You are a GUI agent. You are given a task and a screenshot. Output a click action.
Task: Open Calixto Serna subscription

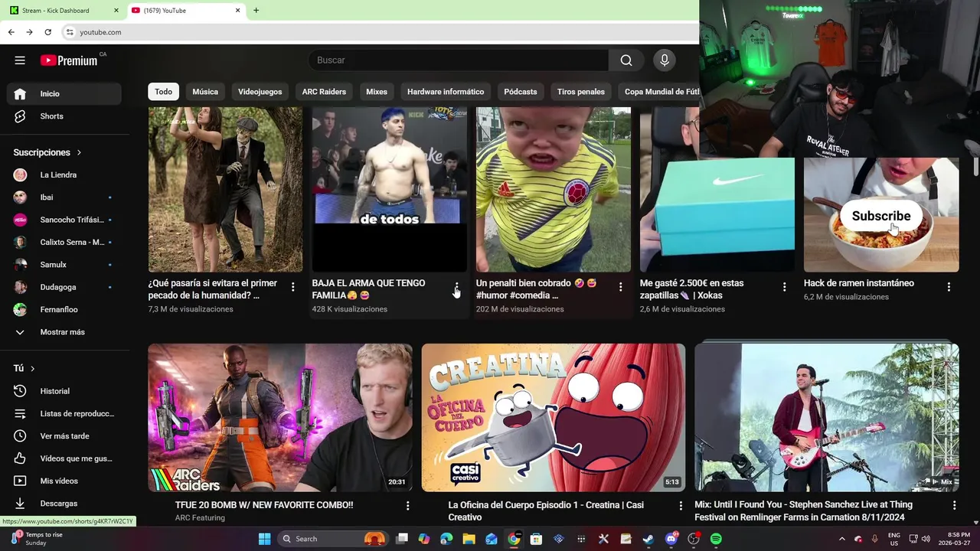coord(64,242)
